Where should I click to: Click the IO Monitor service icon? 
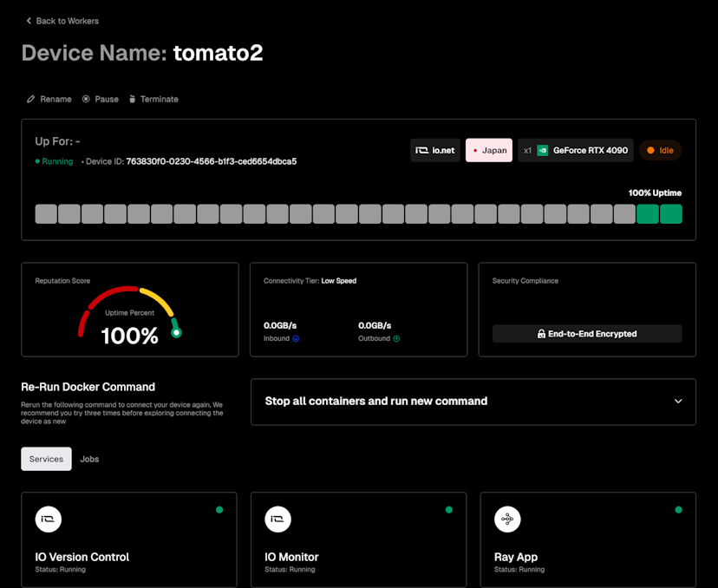[277, 519]
